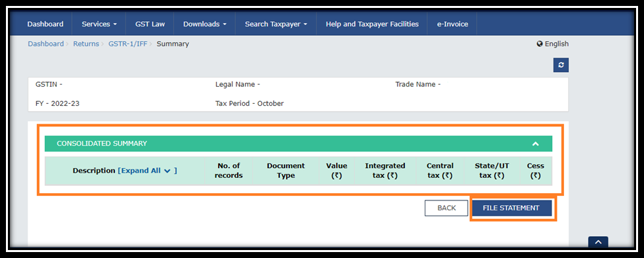This screenshot has width=644, height=258.
Task: Go to Dashboard in navigation bar
Action: pyautogui.click(x=45, y=24)
